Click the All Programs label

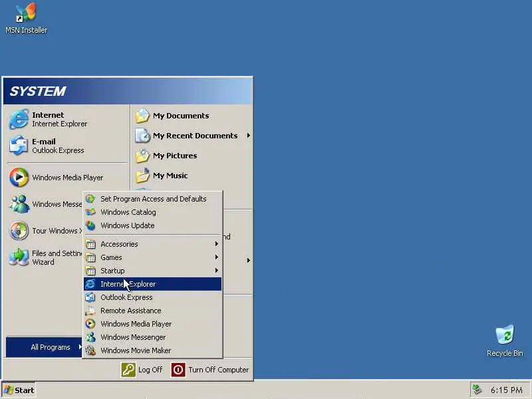click(x=51, y=347)
